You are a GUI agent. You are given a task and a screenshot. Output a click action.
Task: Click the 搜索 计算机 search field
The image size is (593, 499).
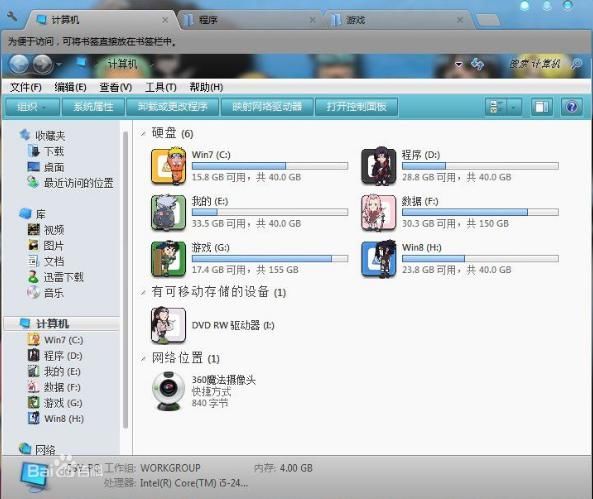(534, 64)
